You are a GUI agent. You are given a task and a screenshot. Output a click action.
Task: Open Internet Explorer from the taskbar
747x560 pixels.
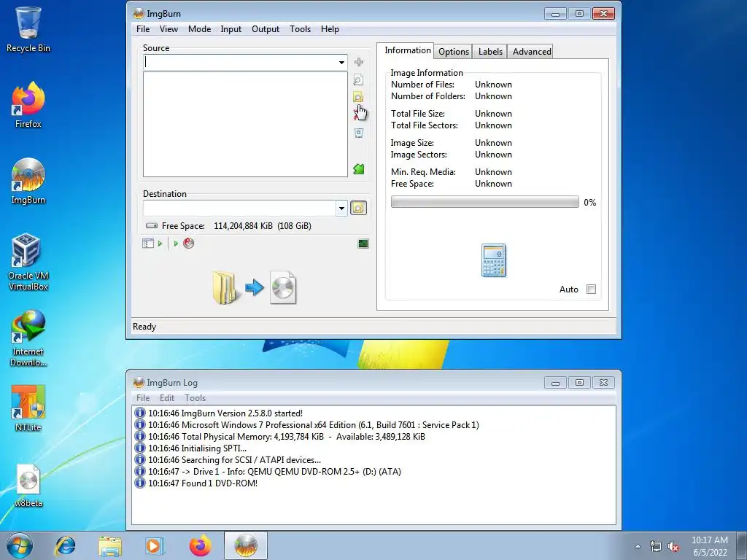click(65, 545)
